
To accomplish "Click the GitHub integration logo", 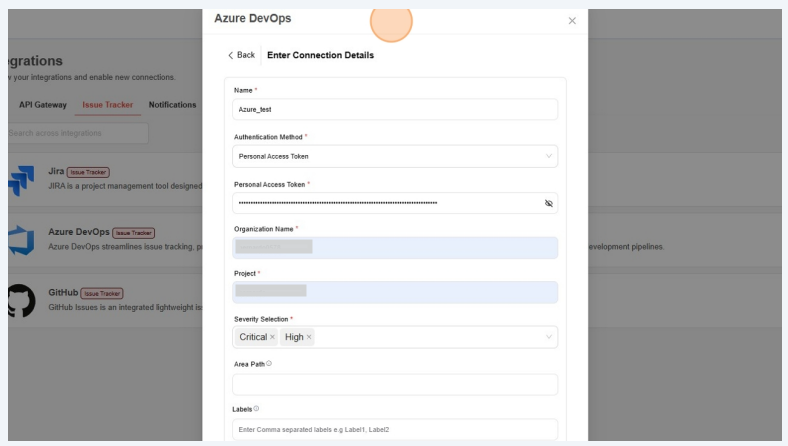I will point(21,301).
